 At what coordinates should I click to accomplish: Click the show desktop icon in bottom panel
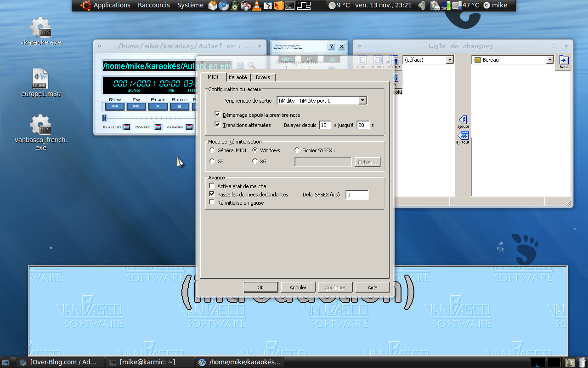6,362
